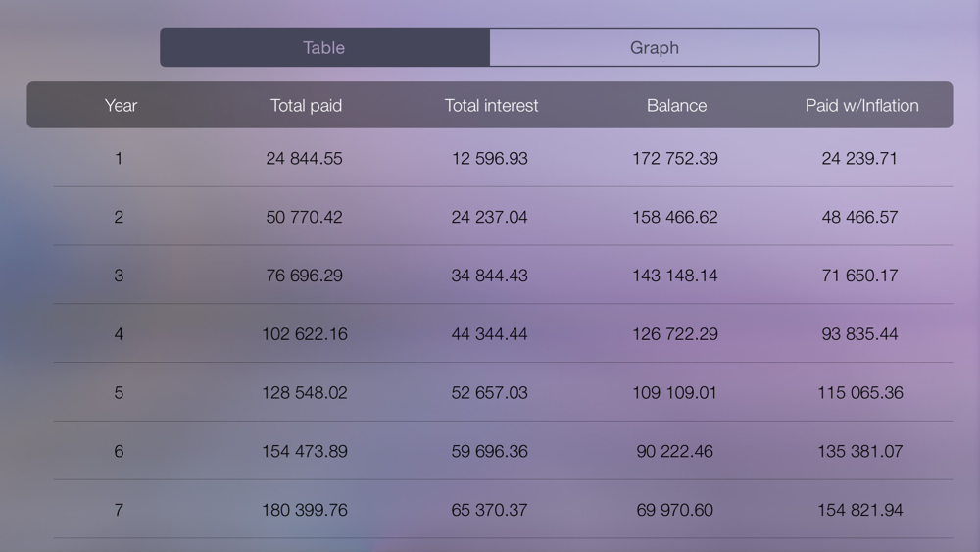Select the Paid w/Inflation column header
Viewport: 980px width, 552px height.
pos(861,105)
